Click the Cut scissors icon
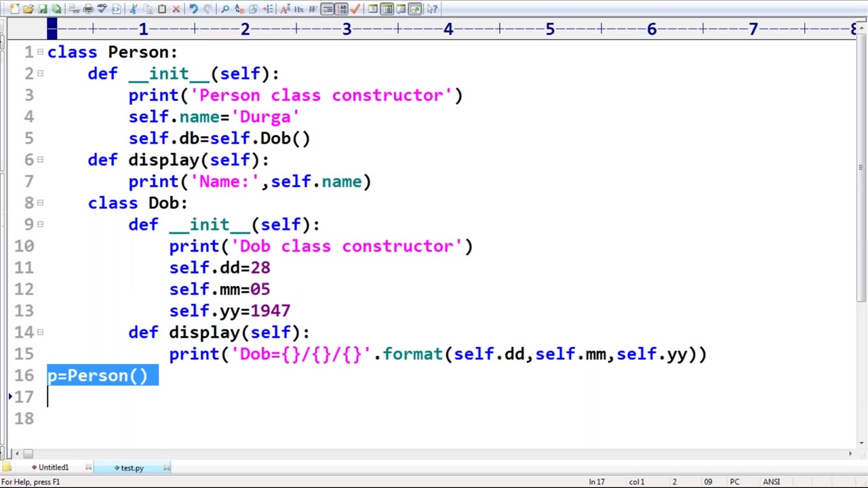Screen dimensions: 868x488 point(132,9)
